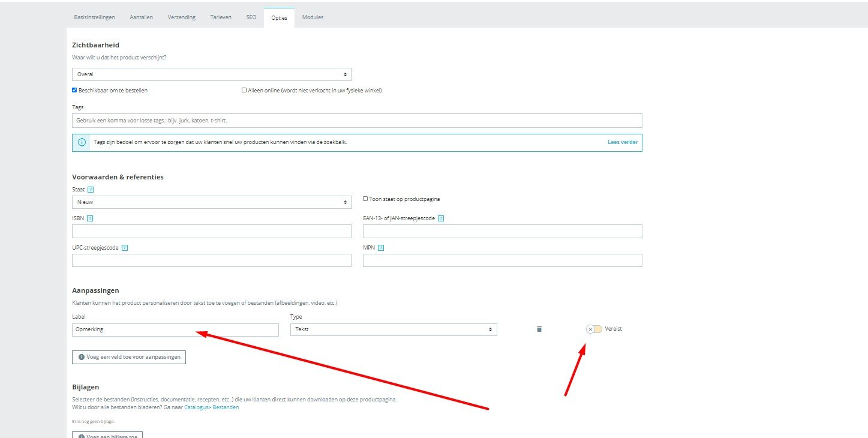Click the EAN-13 streepjescode help icon
Image resolution: width=868 pixels, height=438 pixels.
point(441,218)
